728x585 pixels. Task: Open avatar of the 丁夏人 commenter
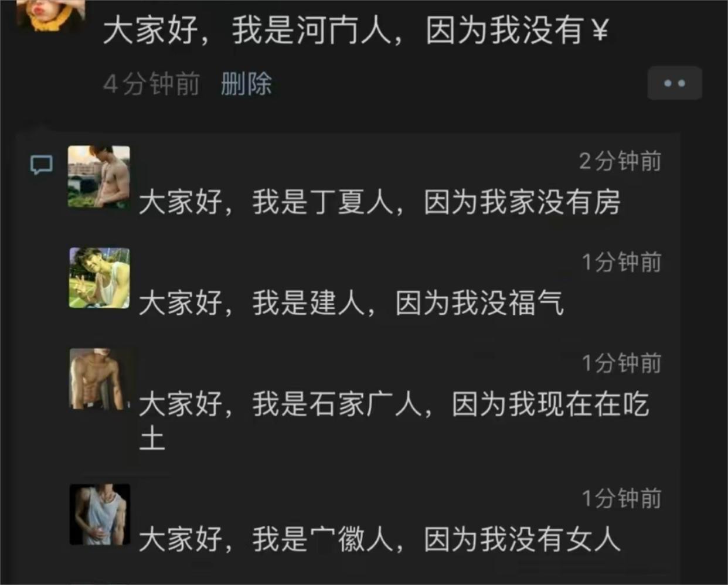99,176
